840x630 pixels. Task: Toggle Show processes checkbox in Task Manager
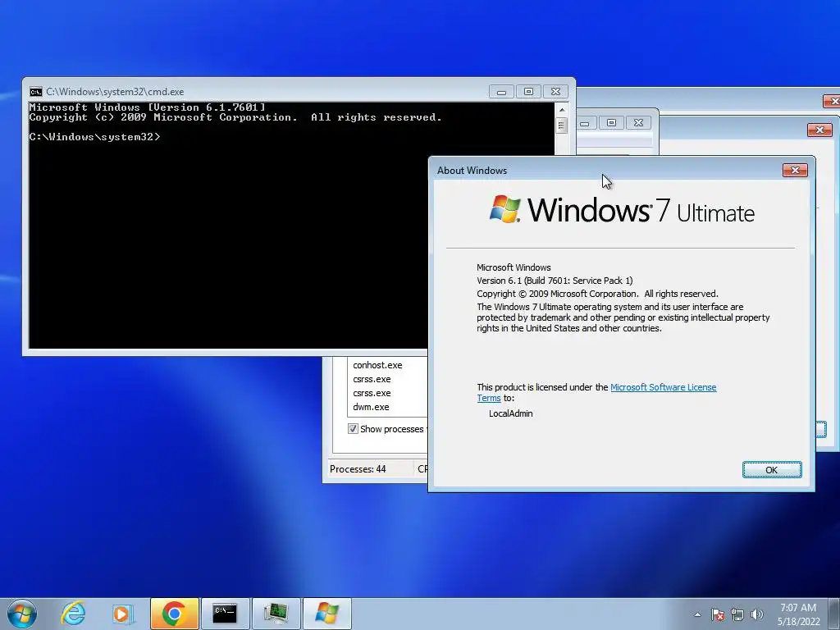[353, 428]
